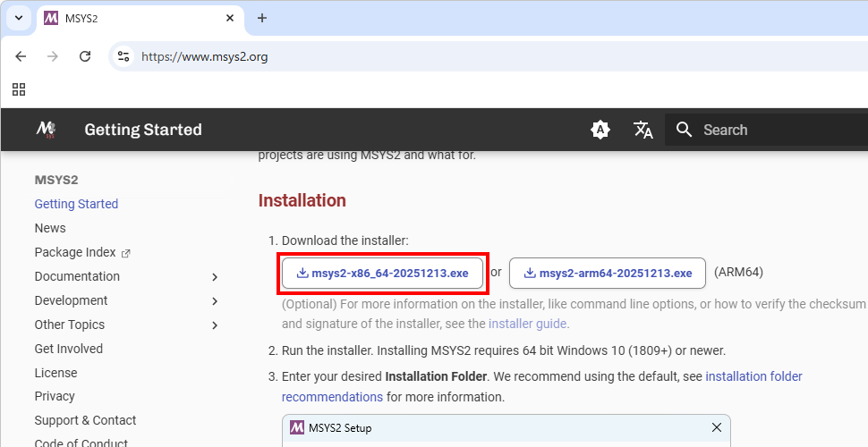Viewport: 868px width, 447px height.
Task: Click Getting Started header title
Action: pyautogui.click(x=143, y=130)
